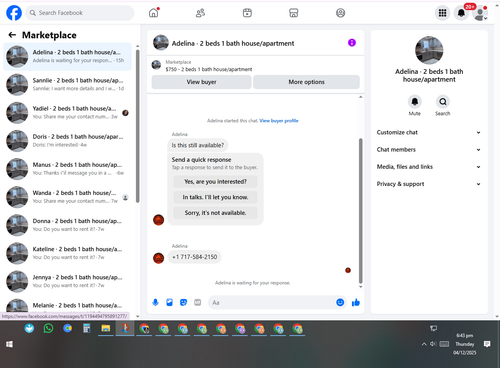Open the purple conversation info icon
The height and width of the screenshot is (368, 500).
pos(352,43)
